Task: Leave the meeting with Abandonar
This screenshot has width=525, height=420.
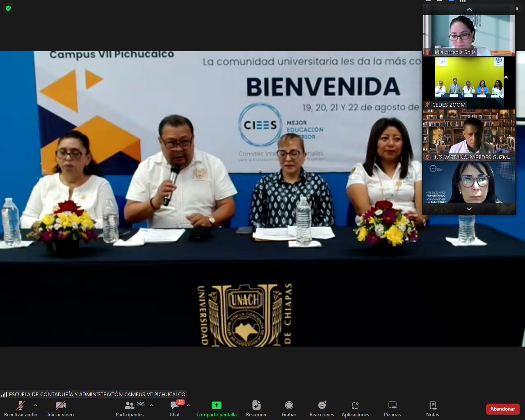Action: coord(502,409)
